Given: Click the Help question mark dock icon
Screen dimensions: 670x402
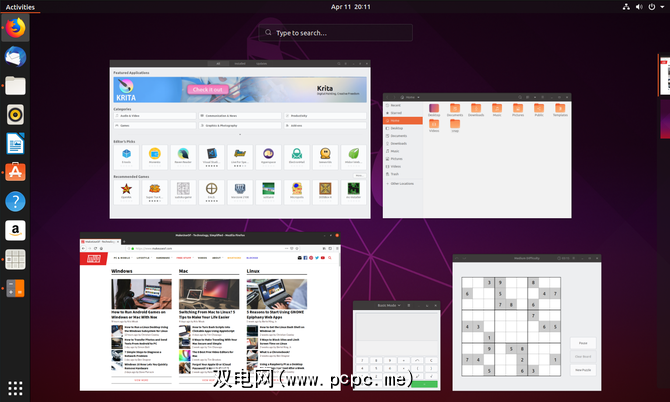Looking at the screenshot, I should tap(16, 202).
